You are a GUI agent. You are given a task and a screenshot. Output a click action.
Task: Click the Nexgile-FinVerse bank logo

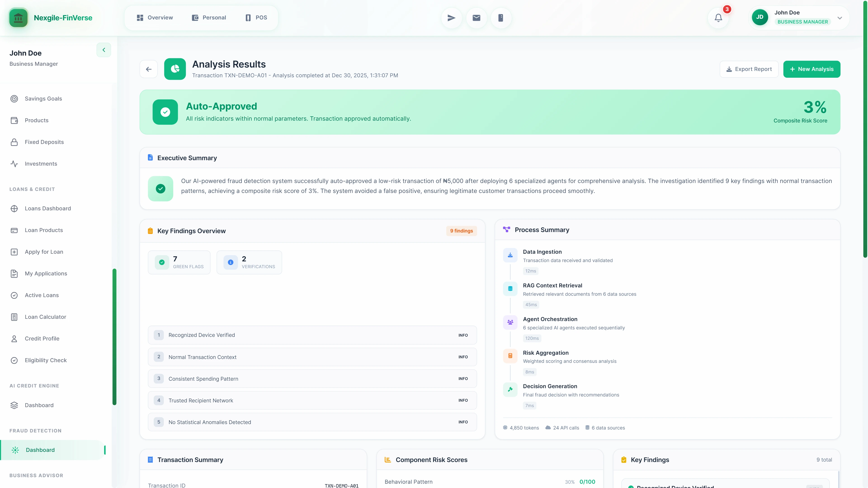point(18,18)
